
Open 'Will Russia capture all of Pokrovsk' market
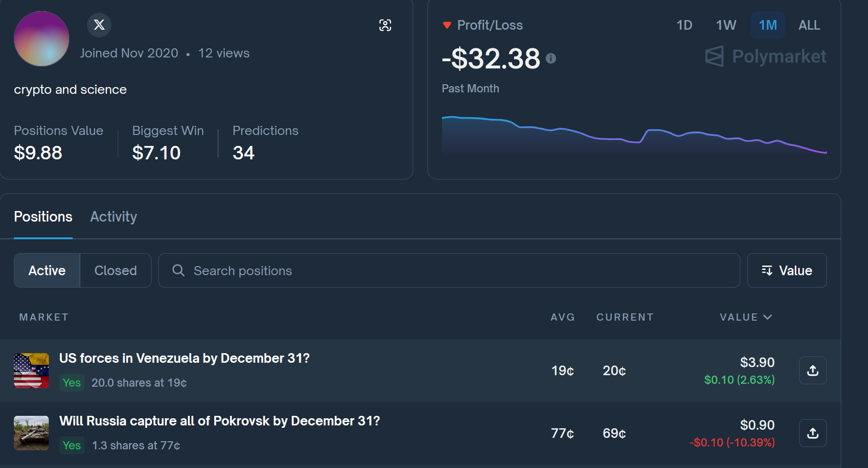point(220,421)
